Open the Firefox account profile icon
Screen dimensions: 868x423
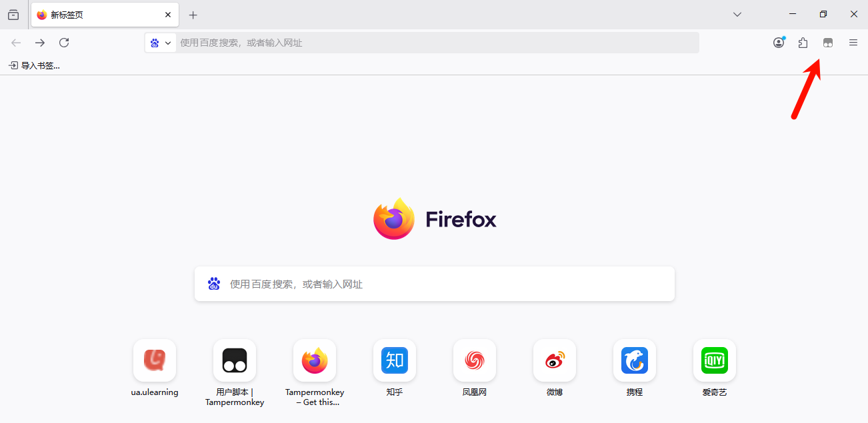click(779, 43)
